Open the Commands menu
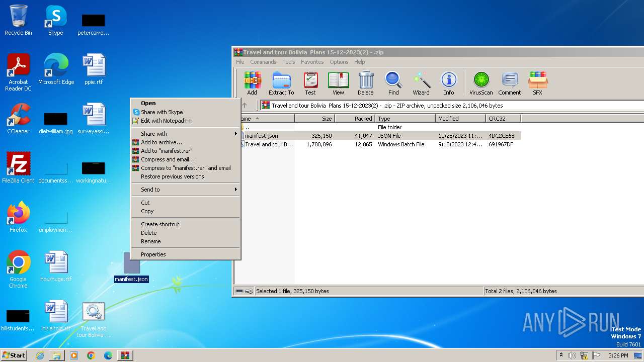The image size is (644, 362). pyautogui.click(x=263, y=62)
